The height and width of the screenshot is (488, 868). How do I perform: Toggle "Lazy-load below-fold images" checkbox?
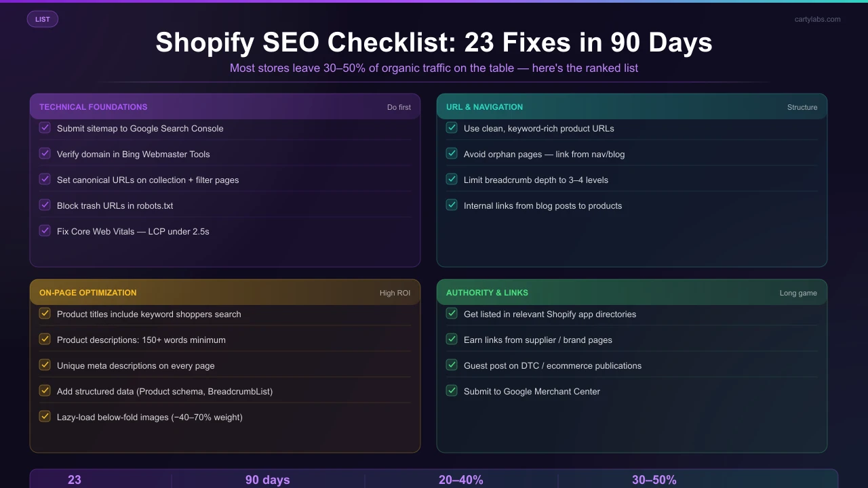tap(45, 416)
